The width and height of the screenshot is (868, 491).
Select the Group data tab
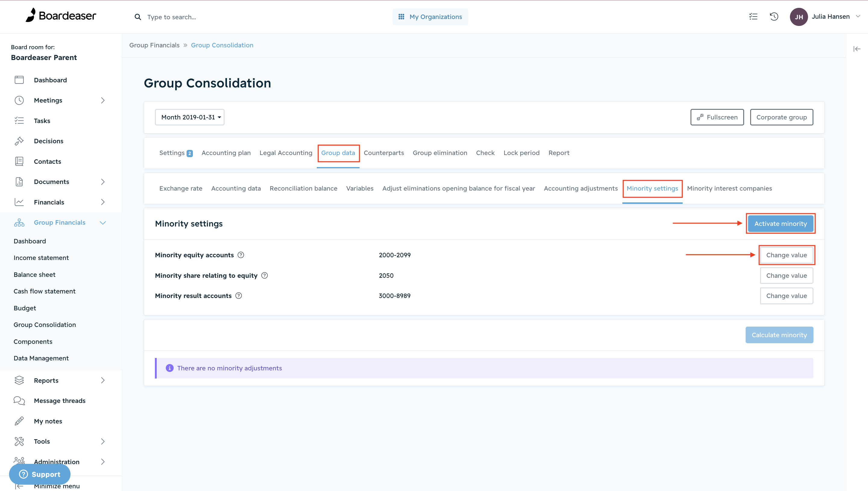point(338,153)
